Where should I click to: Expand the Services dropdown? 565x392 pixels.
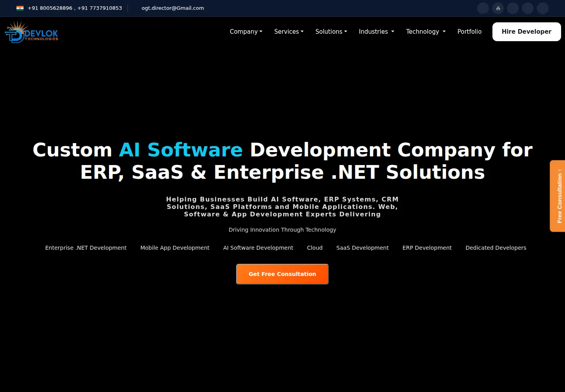289,31
